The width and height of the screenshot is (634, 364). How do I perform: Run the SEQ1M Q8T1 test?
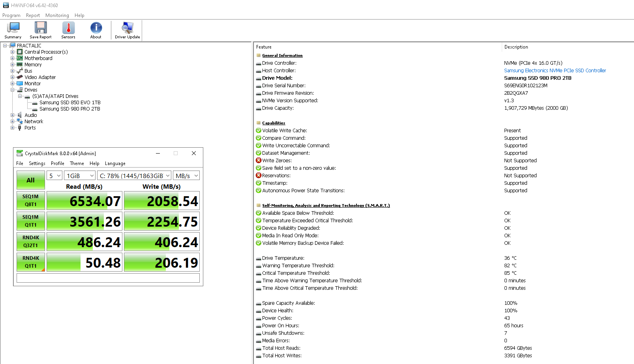click(x=31, y=201)
